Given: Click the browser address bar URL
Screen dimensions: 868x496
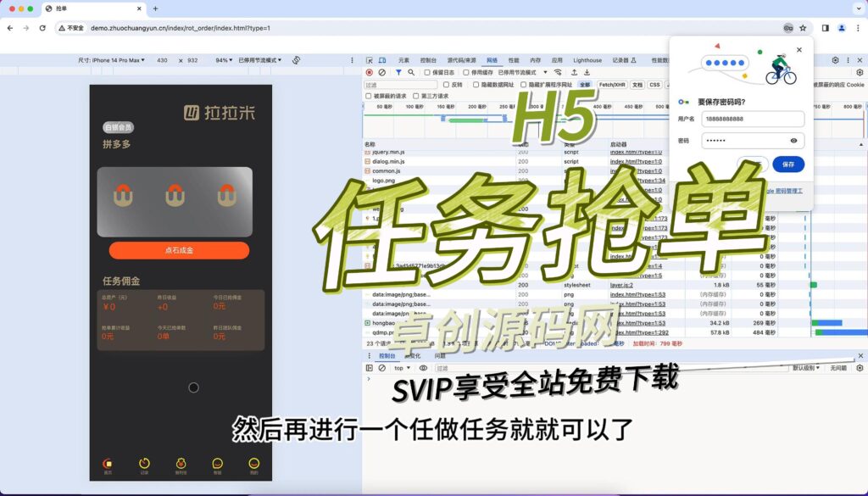Looking at the screenshot, I should pyautogui.click(x=181, y=28).
